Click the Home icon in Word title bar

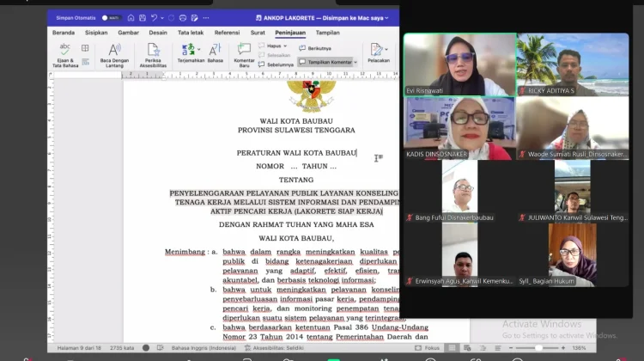pyautogui.click(x=131, y=18)
